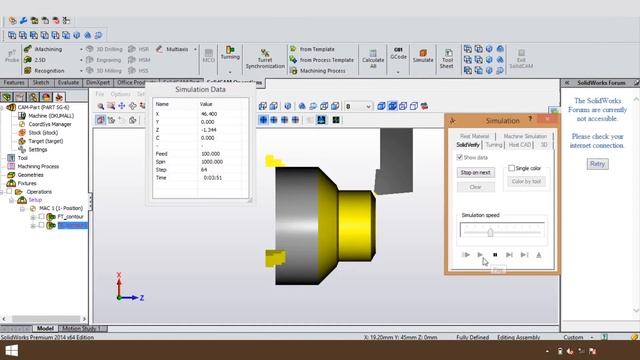
Task: Open the Multiaxis dropdown arrow
Action: coord(195,49)
